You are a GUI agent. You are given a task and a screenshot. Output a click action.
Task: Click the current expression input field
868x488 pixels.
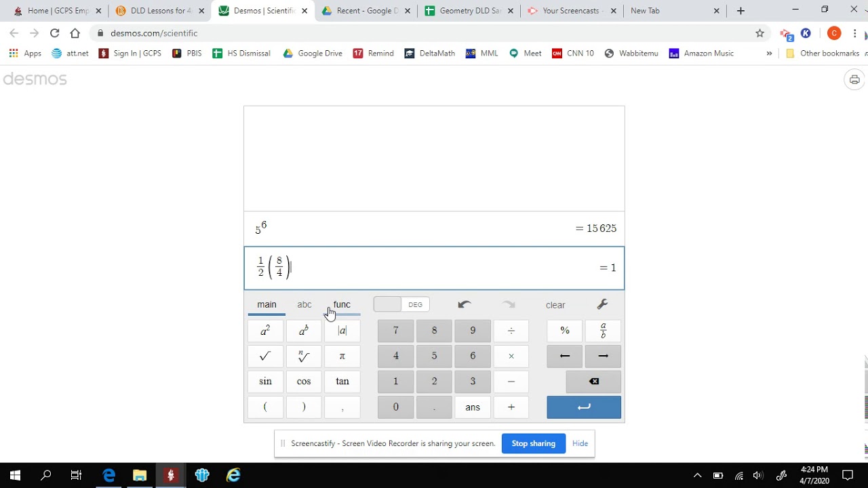point(434,268)
